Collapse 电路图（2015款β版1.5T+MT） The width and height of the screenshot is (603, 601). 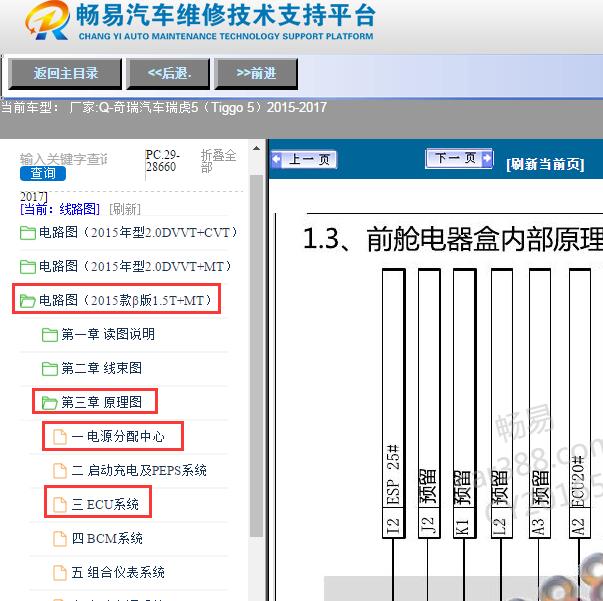125,300
